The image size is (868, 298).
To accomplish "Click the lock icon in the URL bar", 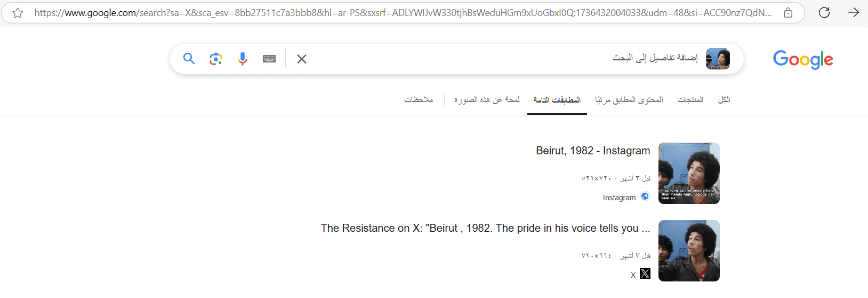I will pos(788,13).
